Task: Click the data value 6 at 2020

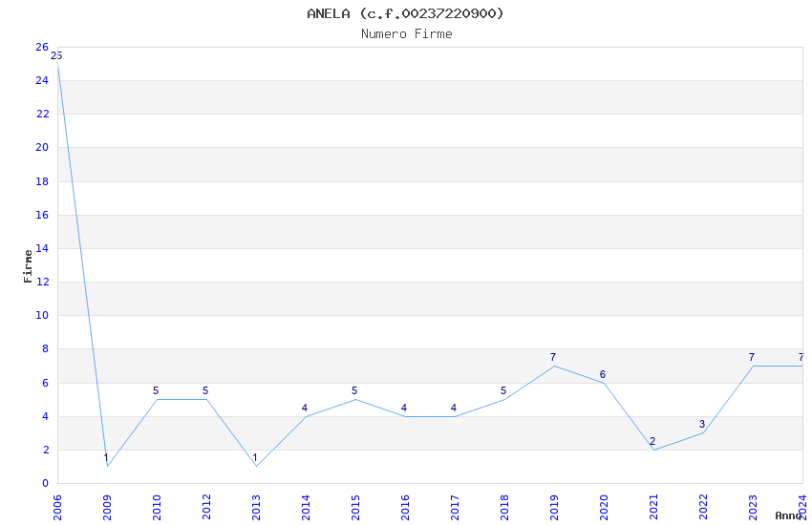Action: [x=603, y=374]
